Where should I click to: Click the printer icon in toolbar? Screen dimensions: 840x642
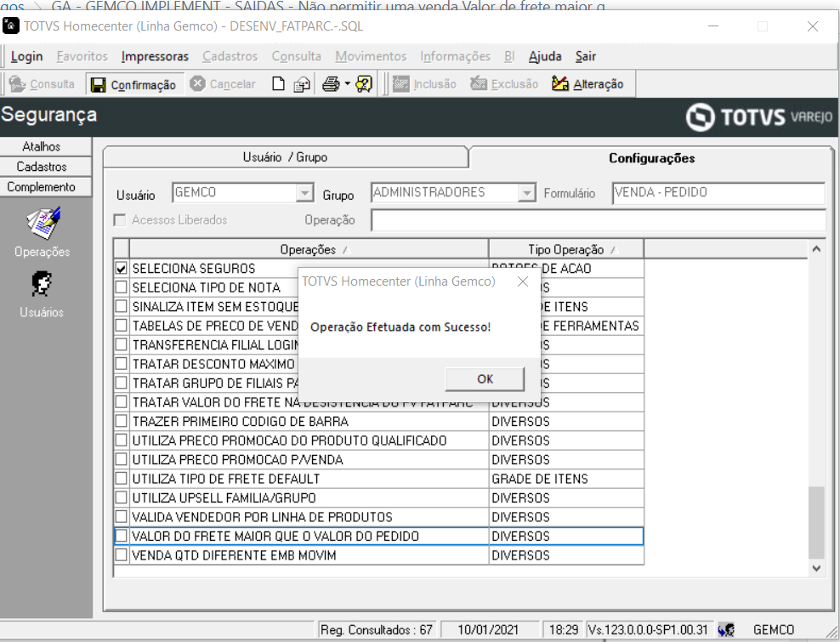(x=331, y=84)
